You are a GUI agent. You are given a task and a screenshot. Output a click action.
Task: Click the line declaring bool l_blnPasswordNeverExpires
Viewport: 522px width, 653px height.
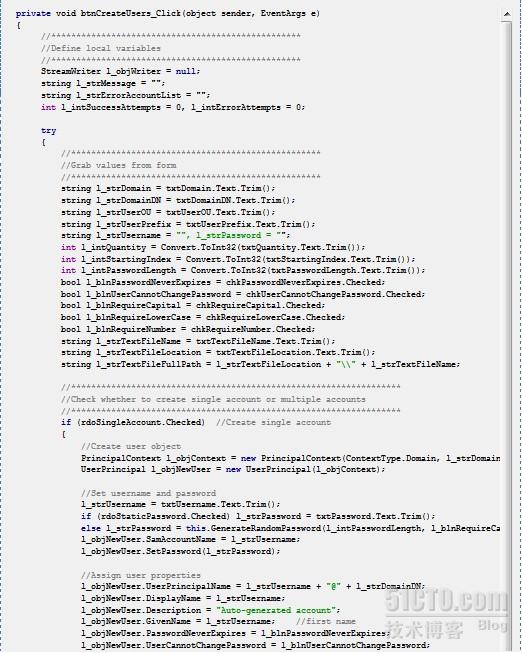click(x=223, y=282)
